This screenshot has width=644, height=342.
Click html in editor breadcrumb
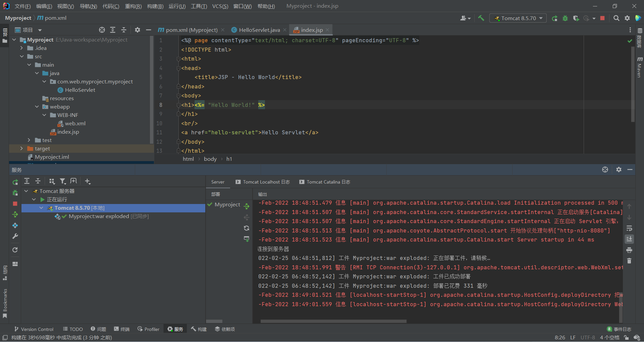click(x=188, y=159)
